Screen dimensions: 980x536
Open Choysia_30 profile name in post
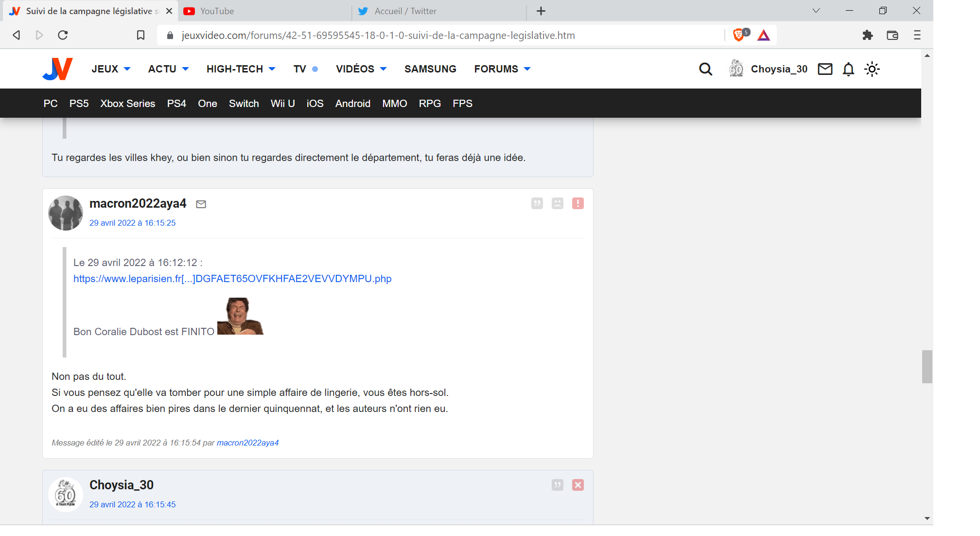(122, 485)
